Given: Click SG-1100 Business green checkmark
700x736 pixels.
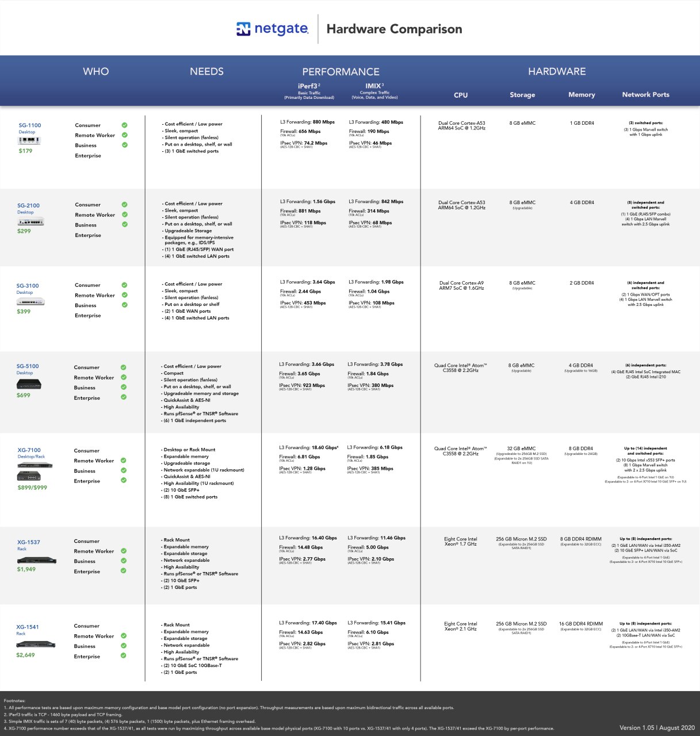Looking at the screenshot, I should pos(124,145).
